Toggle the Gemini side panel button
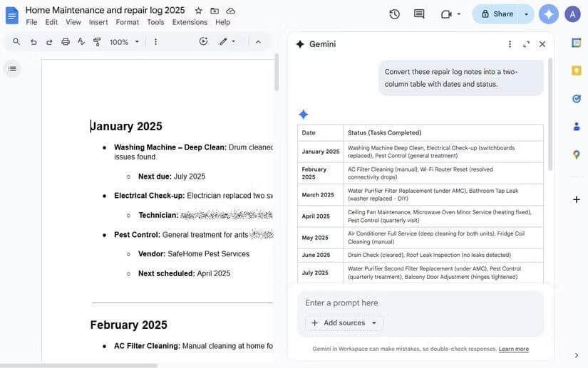The image size is (588, 368). pos(548,14)
